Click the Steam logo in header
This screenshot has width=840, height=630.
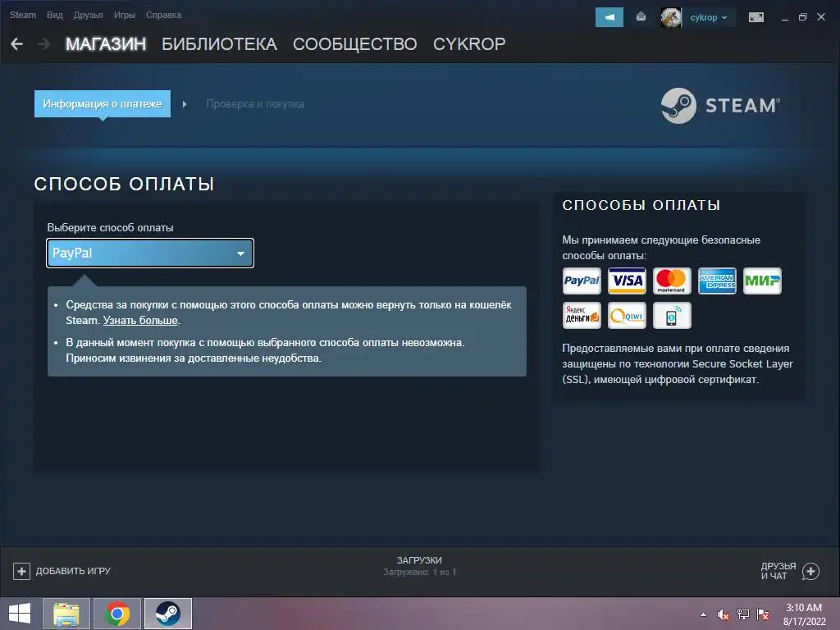[720, 106]
